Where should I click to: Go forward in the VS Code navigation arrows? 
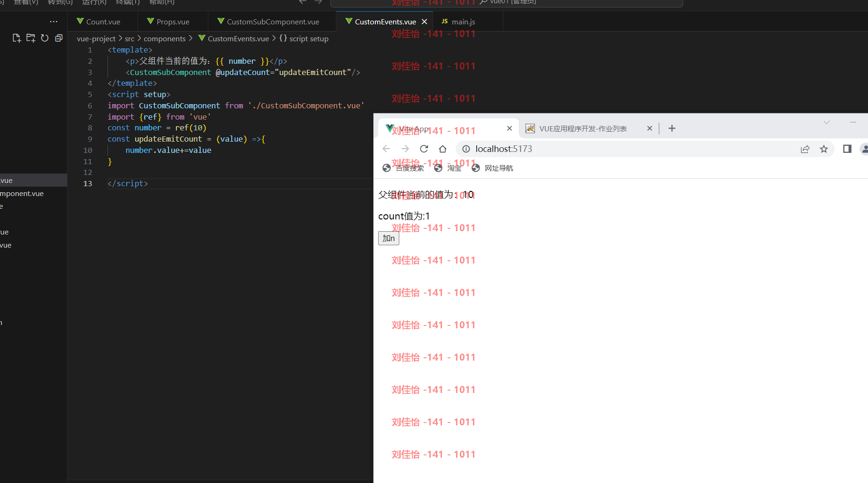[318, 2]
